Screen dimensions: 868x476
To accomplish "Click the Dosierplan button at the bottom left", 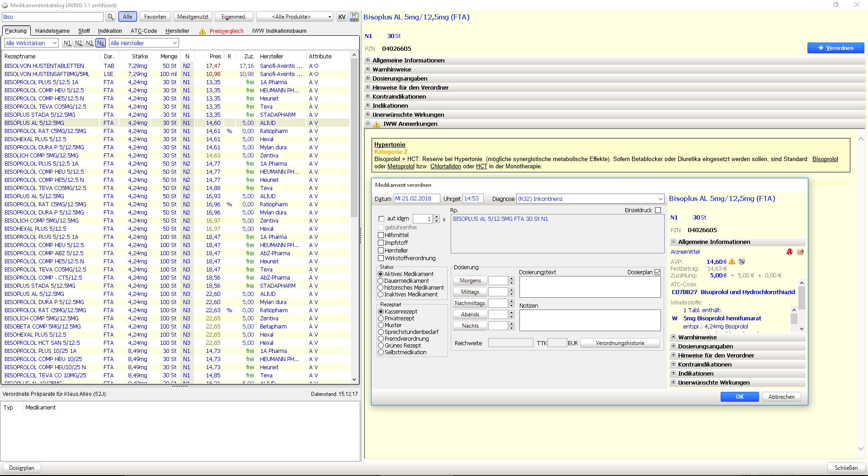I will click(x=22, y=468).
